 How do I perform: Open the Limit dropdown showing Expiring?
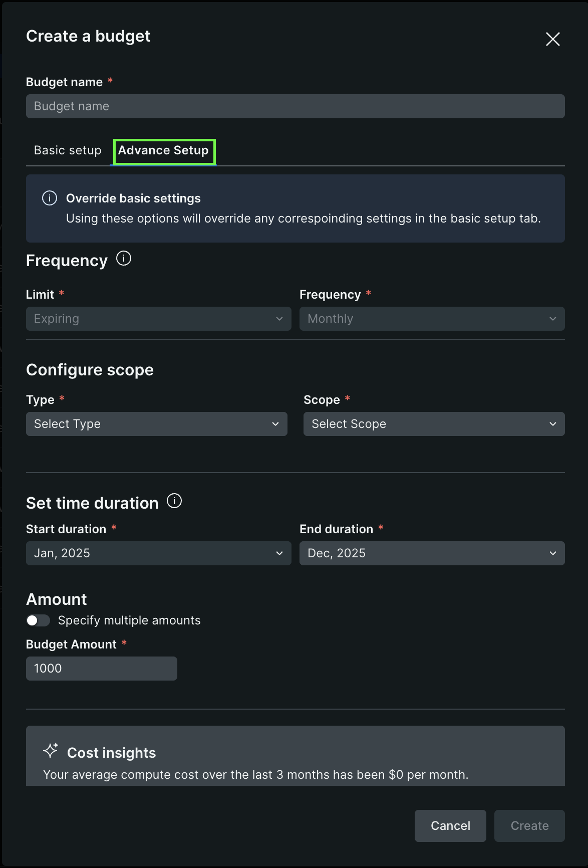(x=158, y=319)
